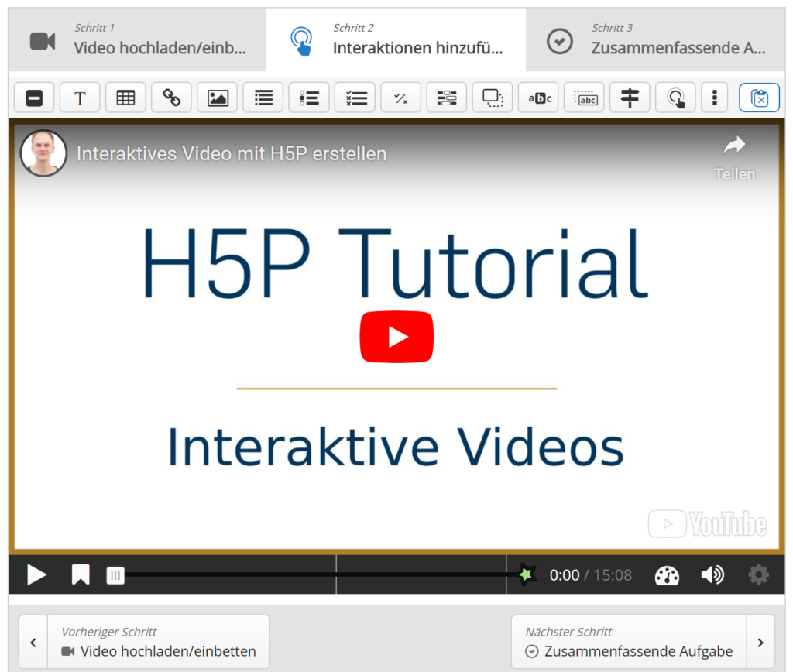Add an Image interaction

[218, 98]
